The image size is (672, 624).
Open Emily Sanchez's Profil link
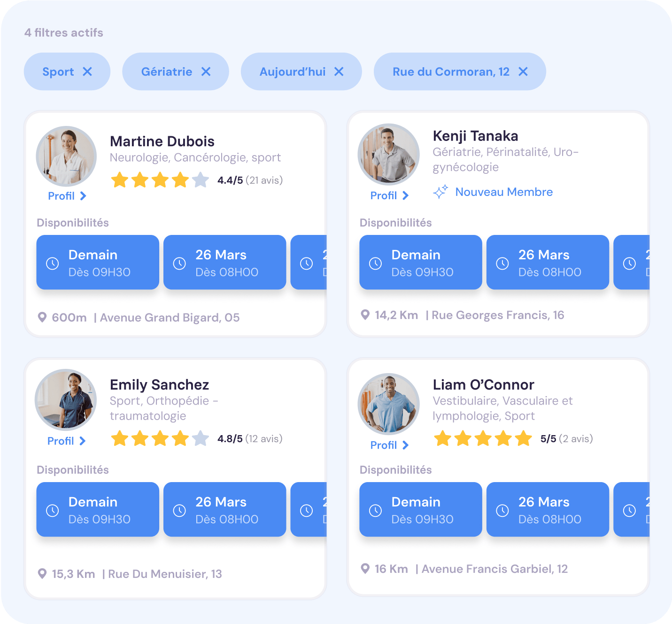coord(66,441)
